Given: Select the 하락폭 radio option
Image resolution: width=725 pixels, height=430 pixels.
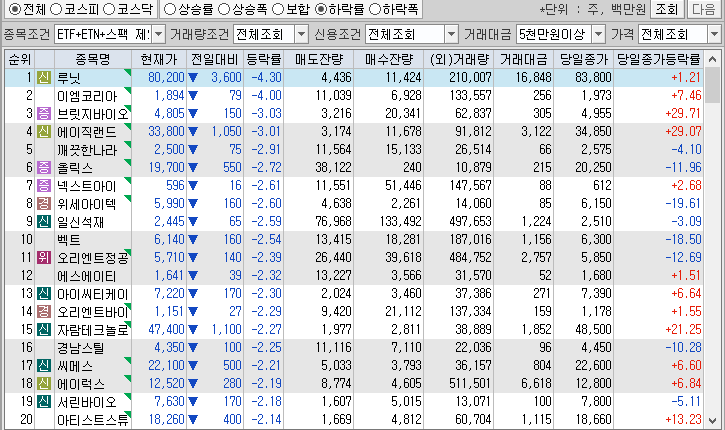Looking at the screenshot, I should coord(375,9).
